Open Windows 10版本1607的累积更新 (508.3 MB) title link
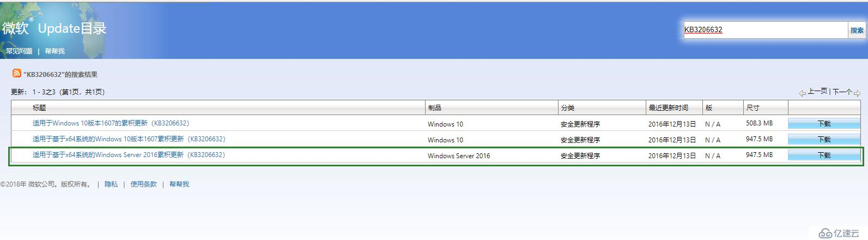This screenshot has width=868, height=240. (x=111, y=123)
